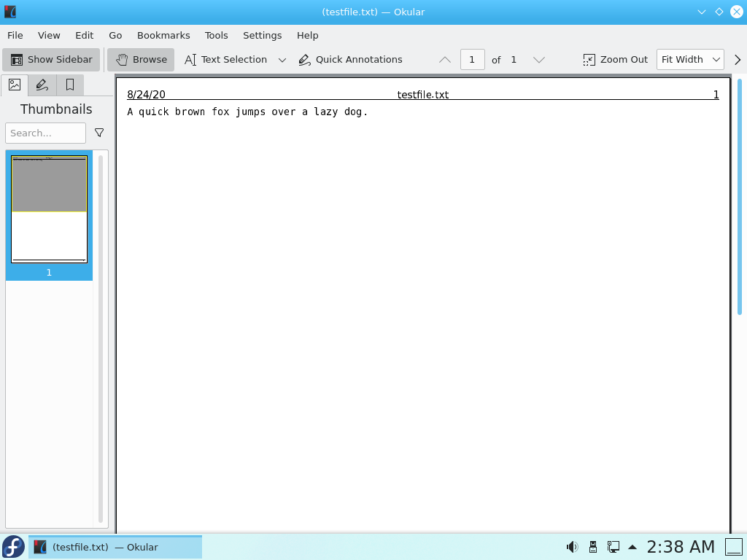The image size is (747, 560).
Task: Activate the Browse hand tool
Action: (x=141, y=60)
